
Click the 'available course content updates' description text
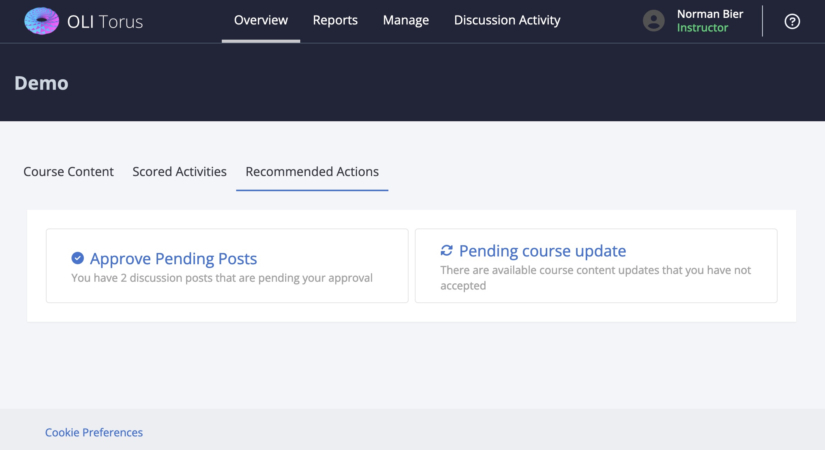(596, 278)
